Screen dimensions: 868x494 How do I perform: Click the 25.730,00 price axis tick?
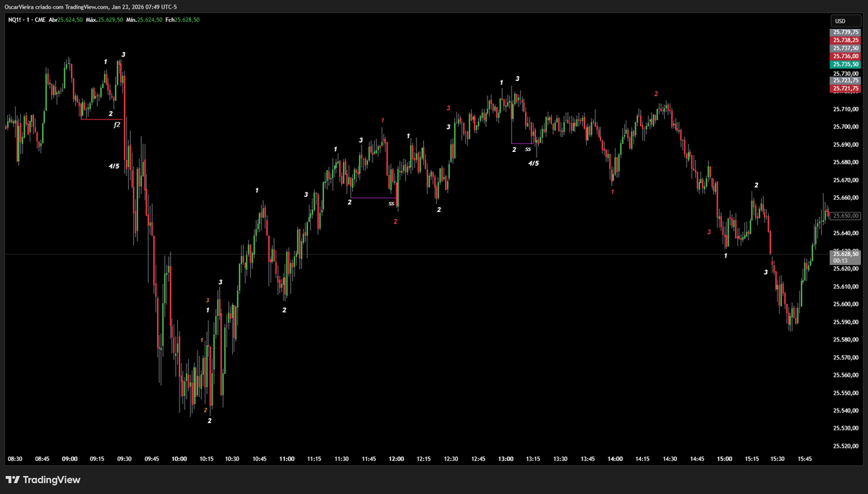(x=846, y=74)
